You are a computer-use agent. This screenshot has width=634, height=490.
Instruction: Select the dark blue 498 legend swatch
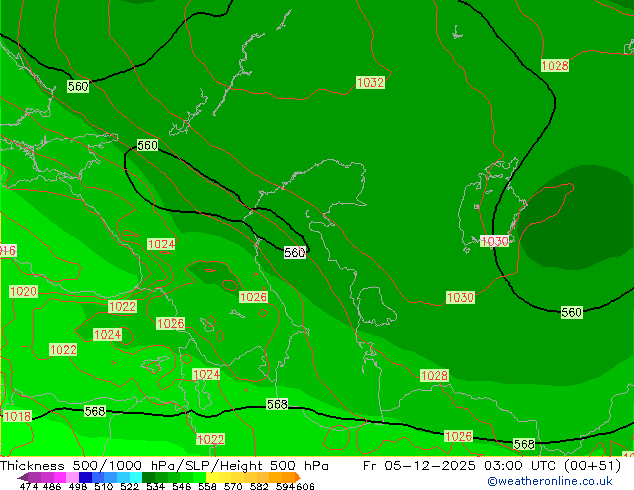[85, 477]
